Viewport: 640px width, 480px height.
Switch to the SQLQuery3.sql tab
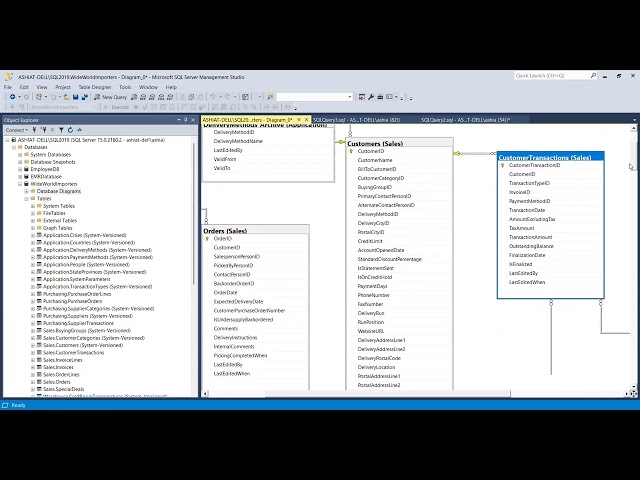(x=357, y=120)
